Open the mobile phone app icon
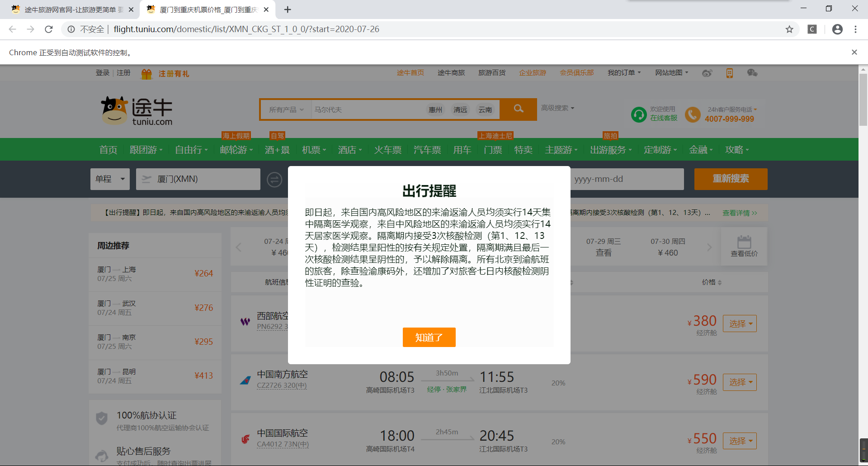Screen dimensions: 868x466 click(x=730, y=73)
